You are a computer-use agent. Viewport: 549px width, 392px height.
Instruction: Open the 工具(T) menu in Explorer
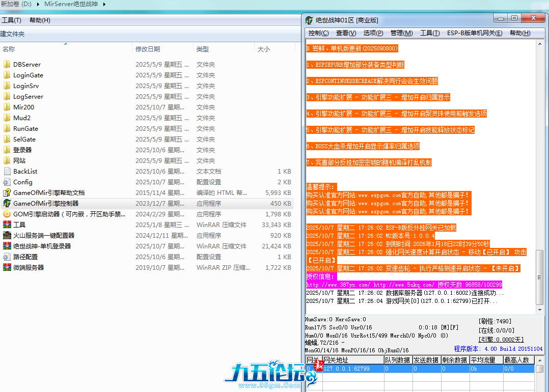pyautogui.click(x=11, y=20)
